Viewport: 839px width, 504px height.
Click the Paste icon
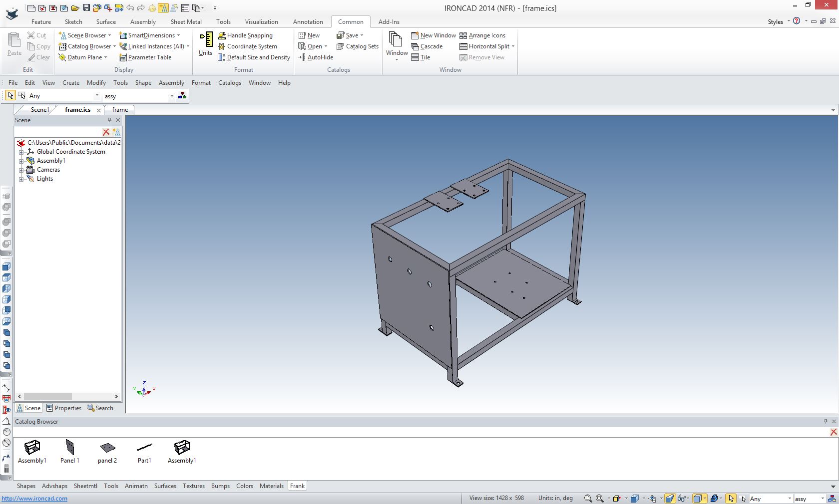[14, 45]
